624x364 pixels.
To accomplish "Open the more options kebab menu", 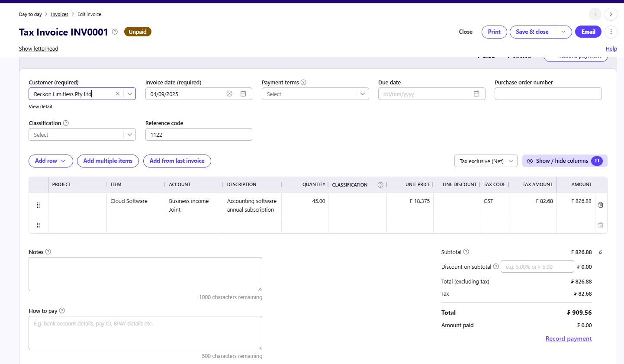I will [x=611, y=32].
